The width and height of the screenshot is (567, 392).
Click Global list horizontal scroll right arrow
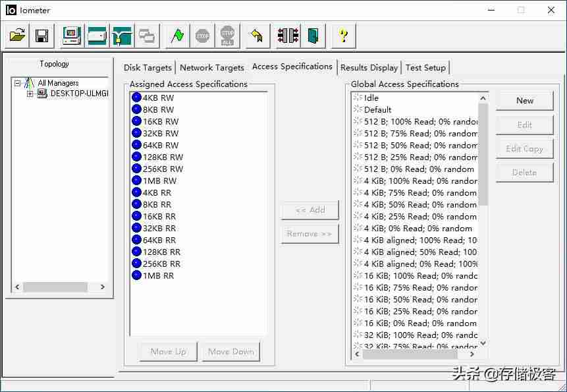(x=472, y=354)
